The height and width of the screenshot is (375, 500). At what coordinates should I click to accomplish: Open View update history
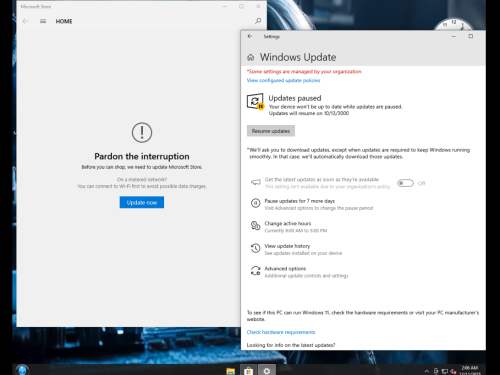click(287, 246)
